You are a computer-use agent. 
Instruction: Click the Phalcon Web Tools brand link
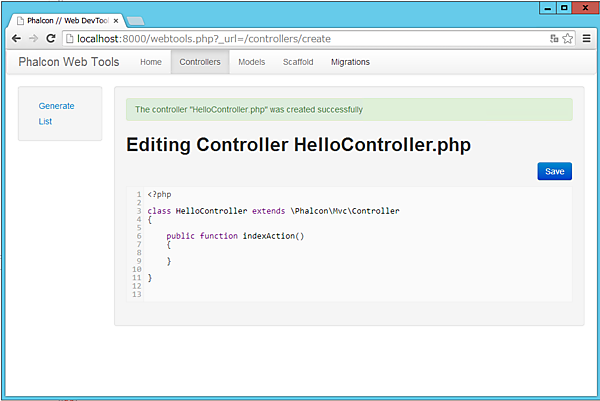pos(69,62)
